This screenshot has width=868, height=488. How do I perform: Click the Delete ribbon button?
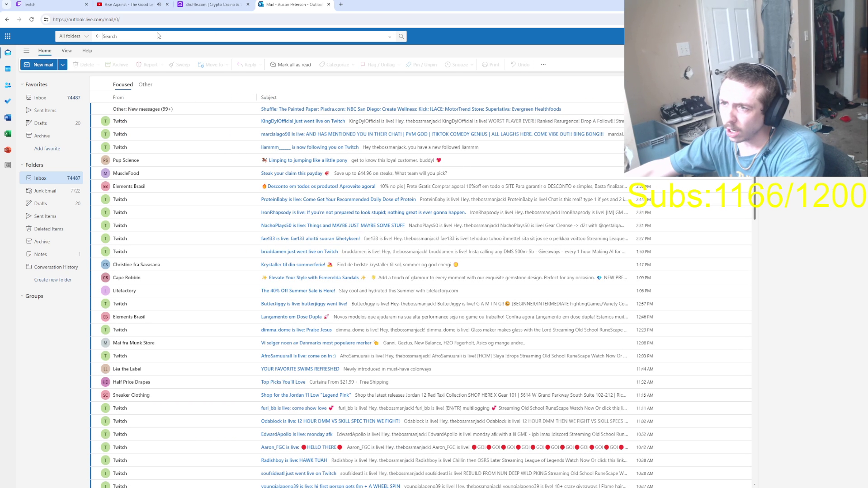pos(84,65)
